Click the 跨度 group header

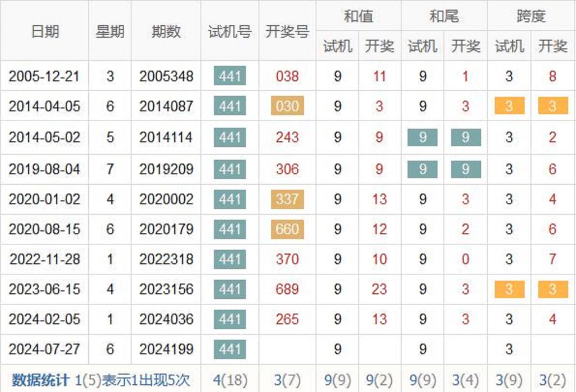pos(531,16)
